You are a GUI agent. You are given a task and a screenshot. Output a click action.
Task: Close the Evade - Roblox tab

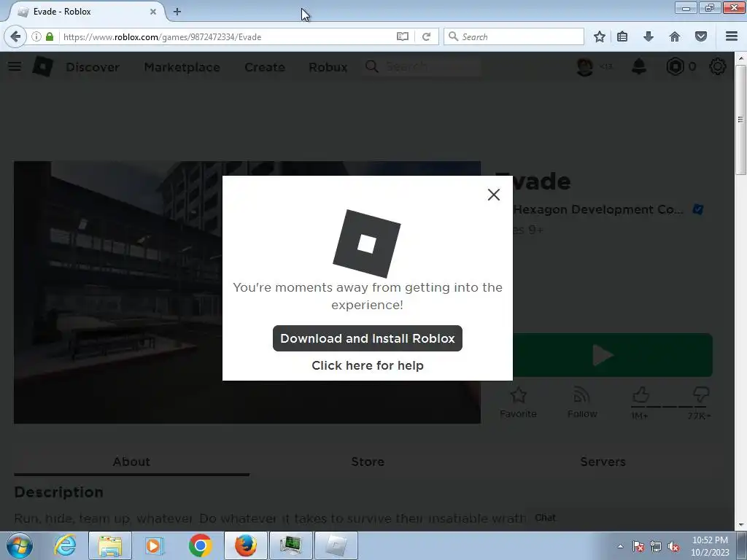(x=153, y=12)
